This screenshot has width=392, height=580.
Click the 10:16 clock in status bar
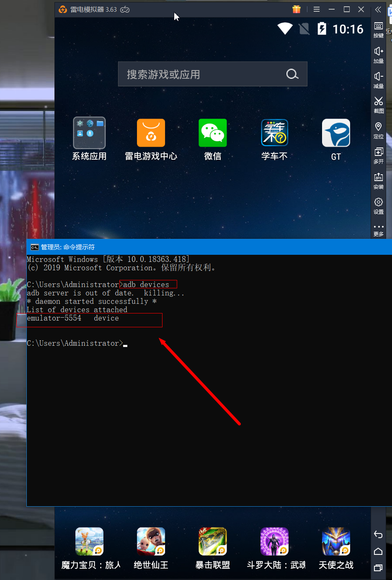(348, 29)
